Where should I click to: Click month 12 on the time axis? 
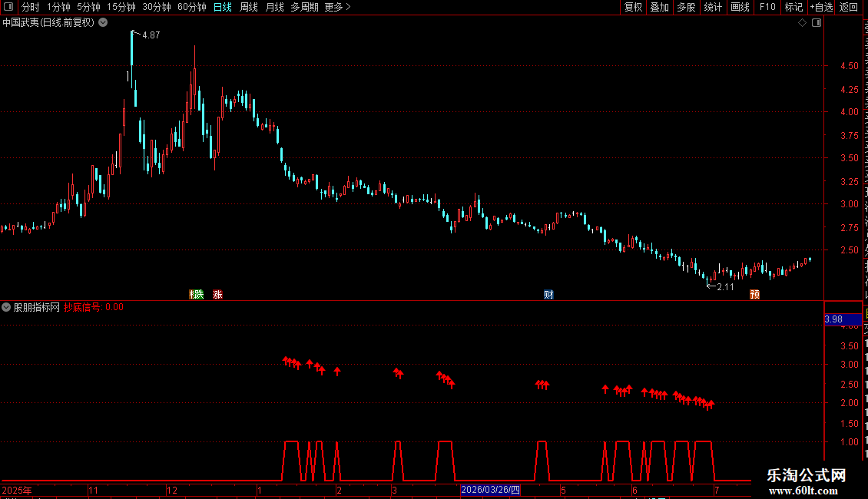172,490
